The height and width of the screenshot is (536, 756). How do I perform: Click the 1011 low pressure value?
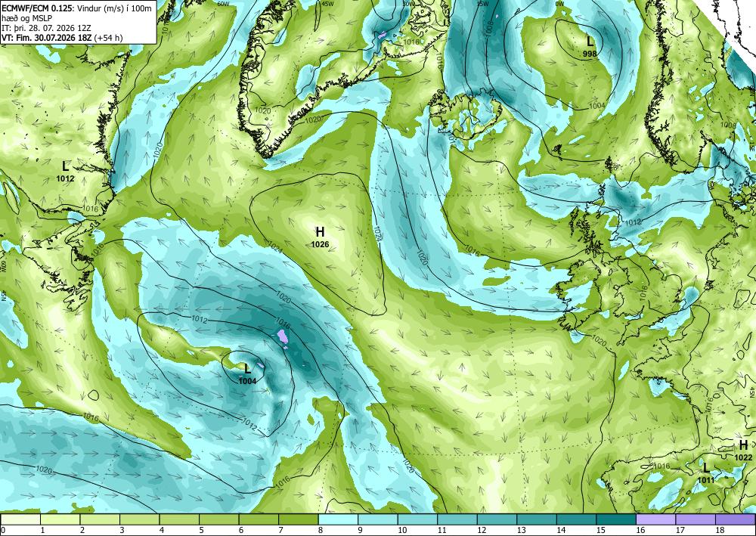click(x=706, y=480)
